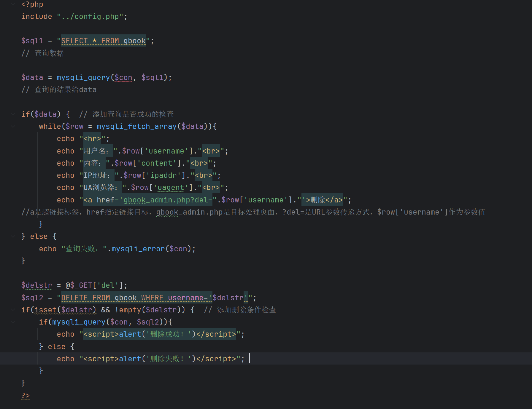Image resolution: width=532 pixels, height=409 pixels.
Task: Click the "!empty" function call
Action: 128,310
